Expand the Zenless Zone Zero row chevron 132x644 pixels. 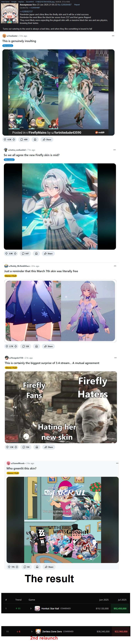pyautogui.click(x=32, y=631)
